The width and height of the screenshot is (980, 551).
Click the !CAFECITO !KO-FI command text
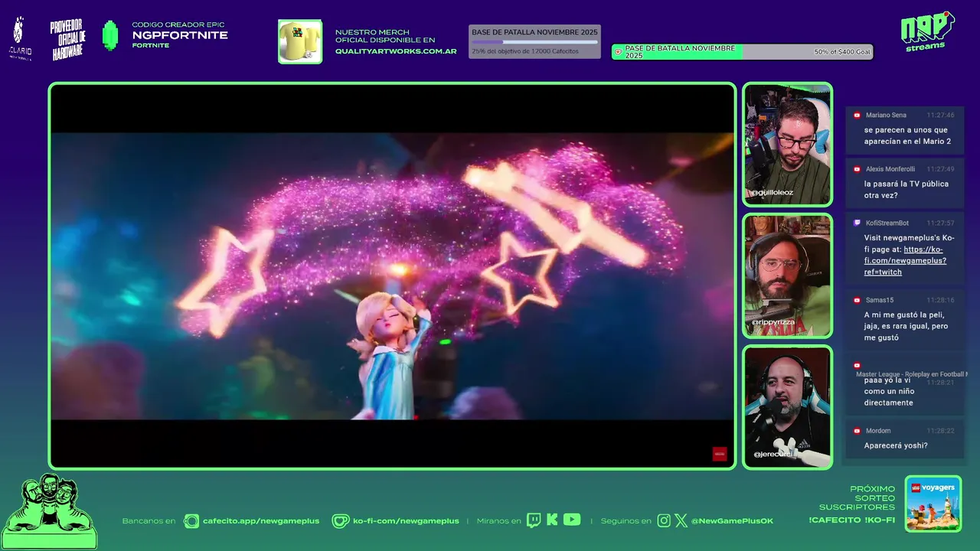click(x=851, y=520)
